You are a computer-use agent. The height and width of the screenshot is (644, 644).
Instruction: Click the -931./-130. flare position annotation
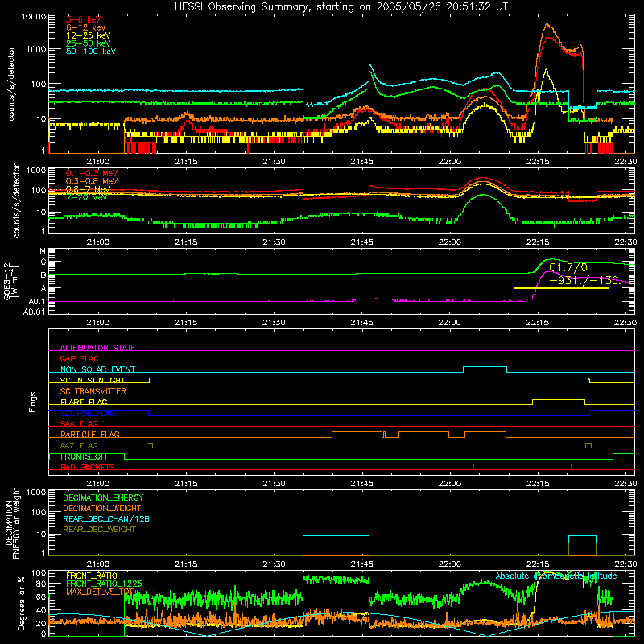(585, 280)
